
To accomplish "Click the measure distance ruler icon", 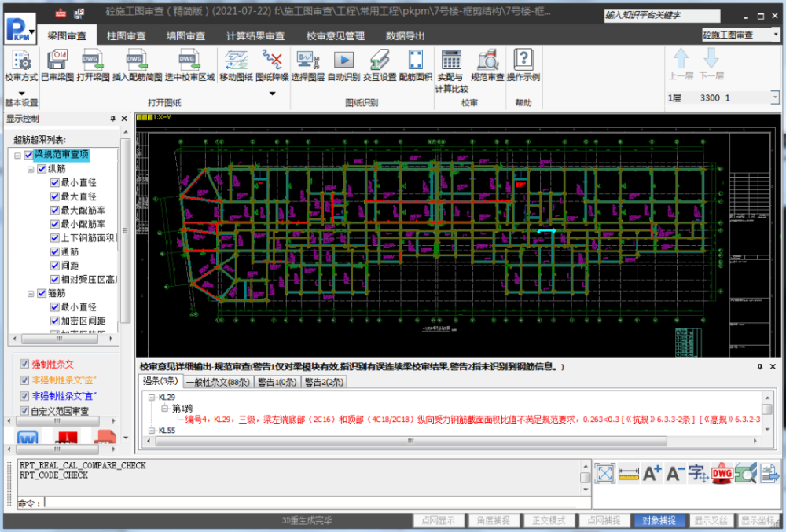I will [628, 473].
